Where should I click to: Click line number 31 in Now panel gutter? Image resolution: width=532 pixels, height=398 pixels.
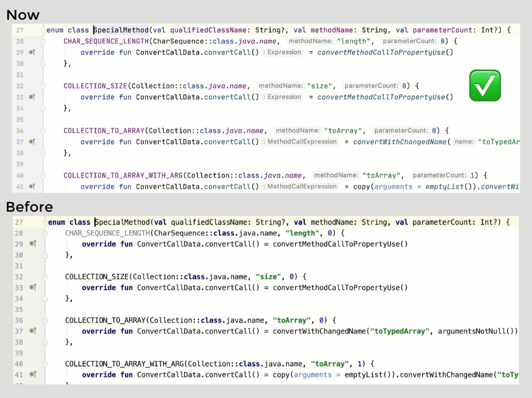[x=19, y=75]
